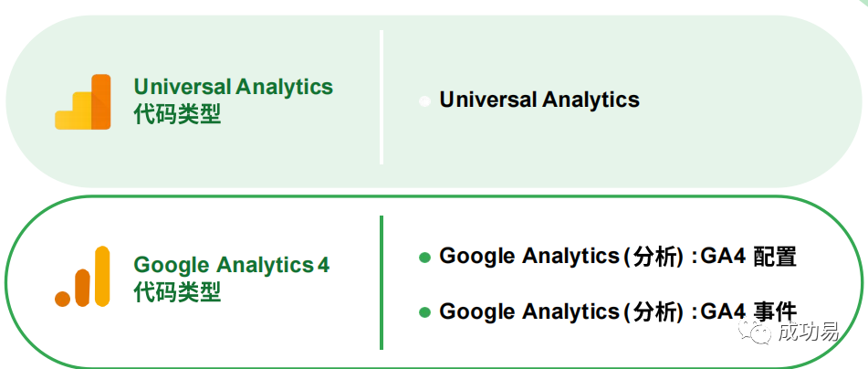Click the green Google Analytics 4 heading
The height and width of the screenshot is (369, 868).
231,266
